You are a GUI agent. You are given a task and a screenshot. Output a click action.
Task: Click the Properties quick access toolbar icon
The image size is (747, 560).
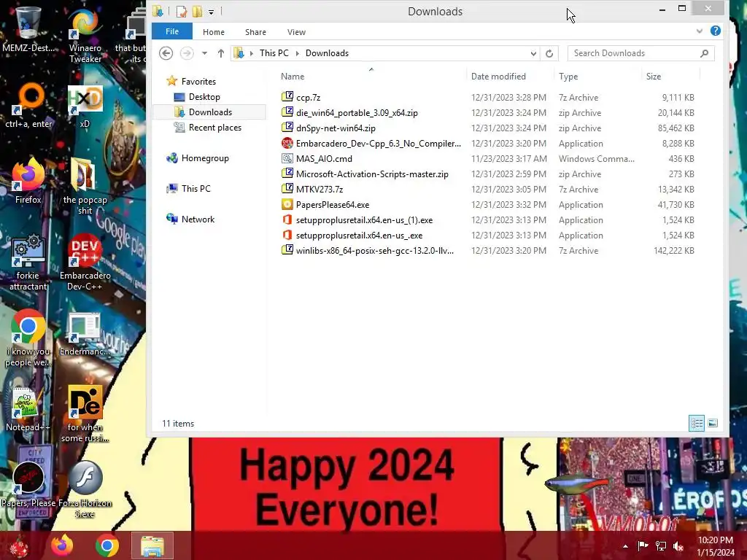click(x=181, y=12)
